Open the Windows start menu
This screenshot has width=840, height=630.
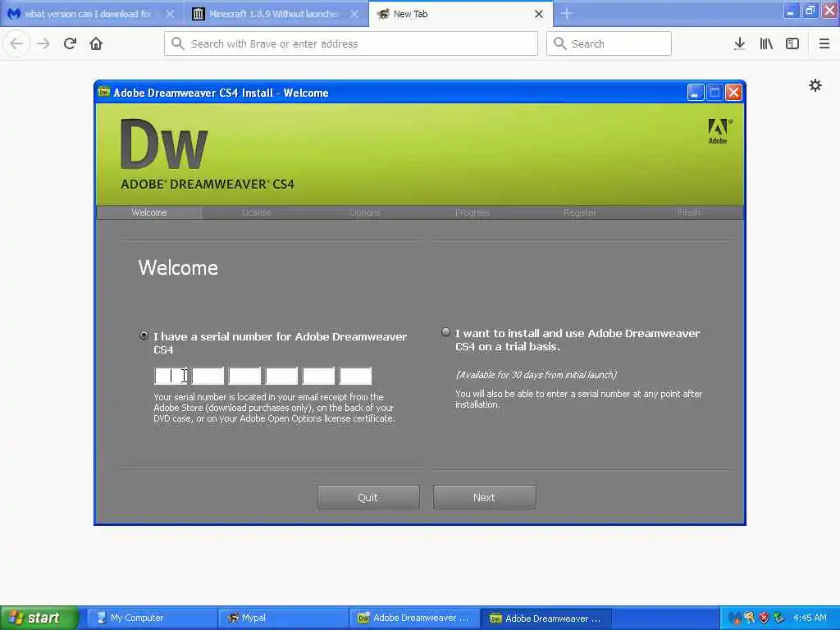tap(39, 618)
